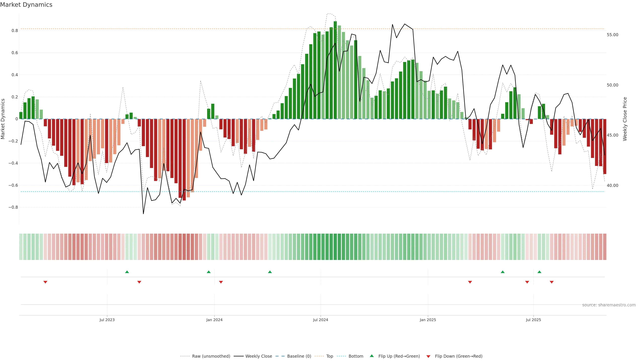Click the Jul 2024 x-axis label

[x=320, y=320]
